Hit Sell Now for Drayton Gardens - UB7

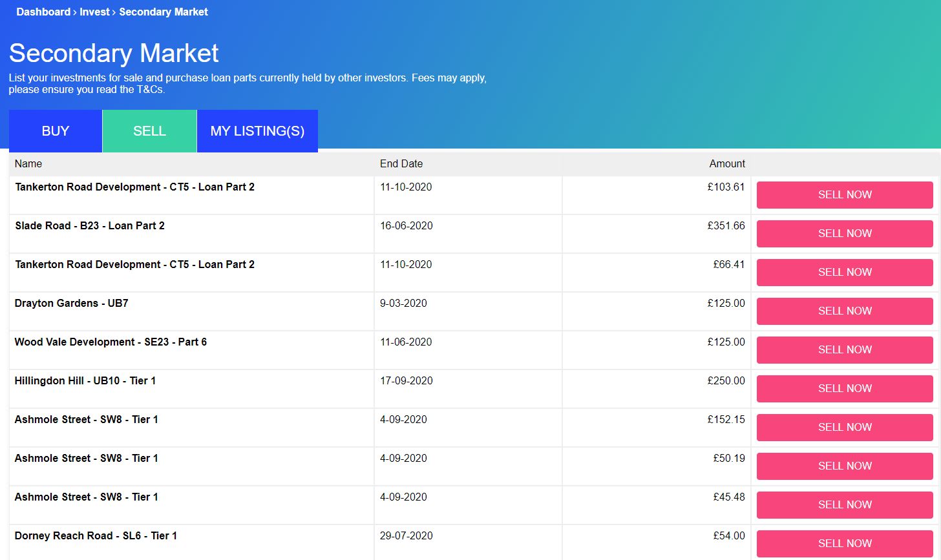click(x=845, y=311)
